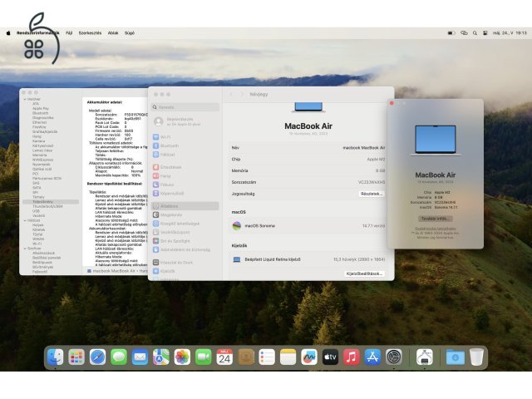The width and height of the screenshot is (532, 399).
Task: Launch FaceTime from the Dock
Action: [x=203, y=357]
